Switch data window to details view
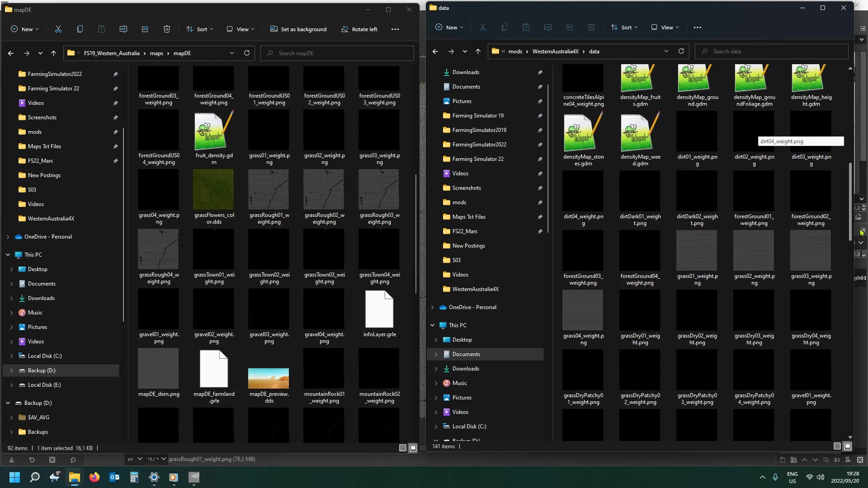 [x=837, y=446]
